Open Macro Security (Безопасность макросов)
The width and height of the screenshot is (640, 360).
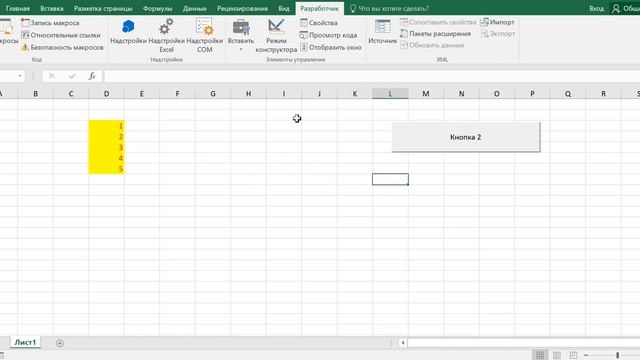pos(62,47)
